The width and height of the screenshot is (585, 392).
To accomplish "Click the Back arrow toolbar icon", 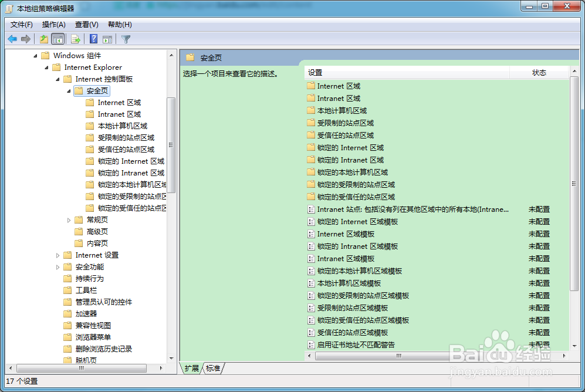I will pos(12,39).
